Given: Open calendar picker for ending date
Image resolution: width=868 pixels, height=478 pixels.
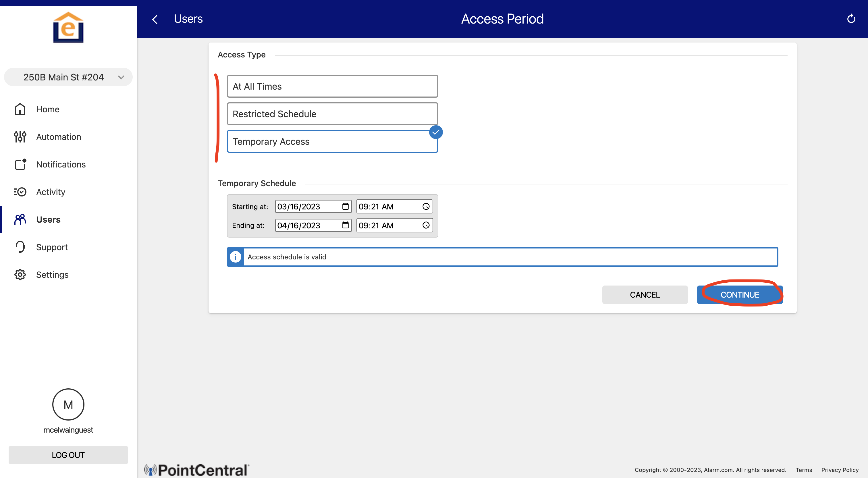Looking at the screenshot, I should coord(345,225).
